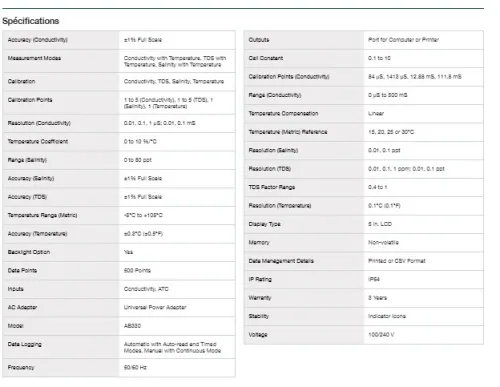This screenshot has height=387, width=500.
Task: Select the "Resolution (Salinity)" label
Action: [273, 151]
